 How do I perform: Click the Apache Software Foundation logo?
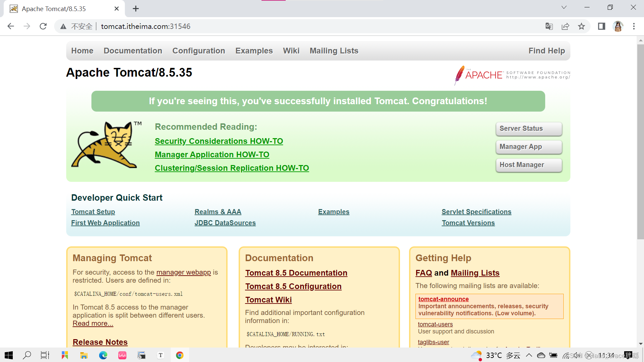[512, 75]
